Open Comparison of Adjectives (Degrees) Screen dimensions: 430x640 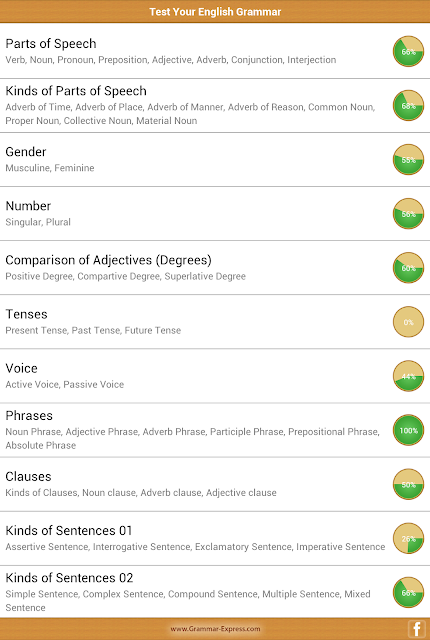click(x=215, y=268)
